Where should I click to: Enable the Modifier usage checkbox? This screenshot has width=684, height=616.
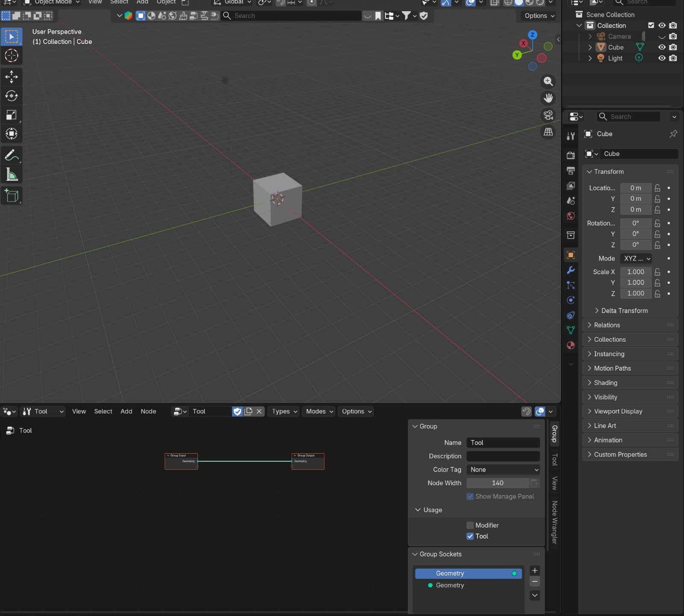pyautogui.click(x=470, y=525)
